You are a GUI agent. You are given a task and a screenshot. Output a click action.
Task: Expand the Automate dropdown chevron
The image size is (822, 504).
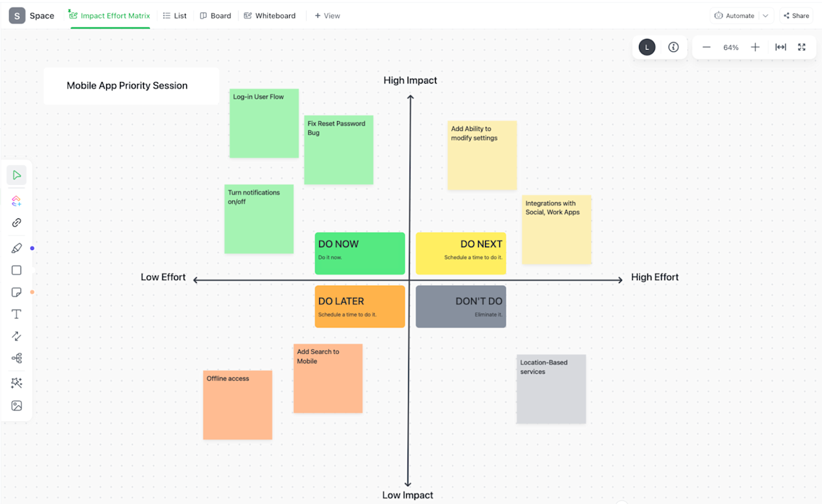764,15
